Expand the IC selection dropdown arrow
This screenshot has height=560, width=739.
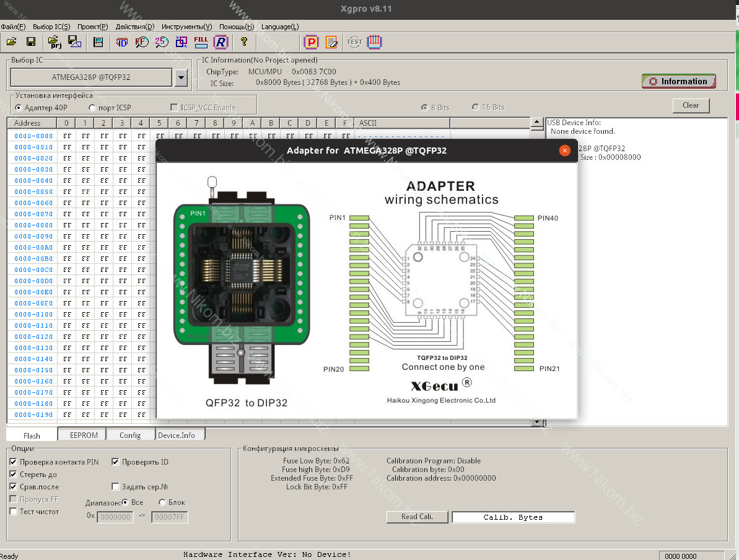(181, 78)
